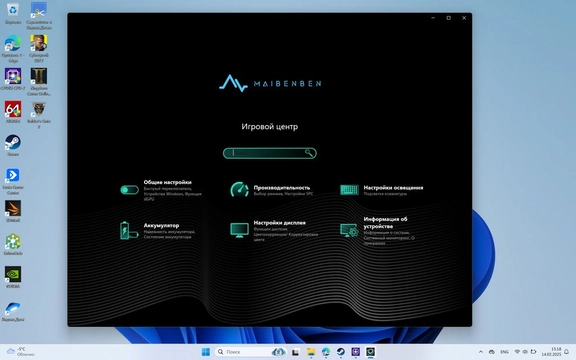
Task: Select the Настройки освещения label
Action: point(393,188)
